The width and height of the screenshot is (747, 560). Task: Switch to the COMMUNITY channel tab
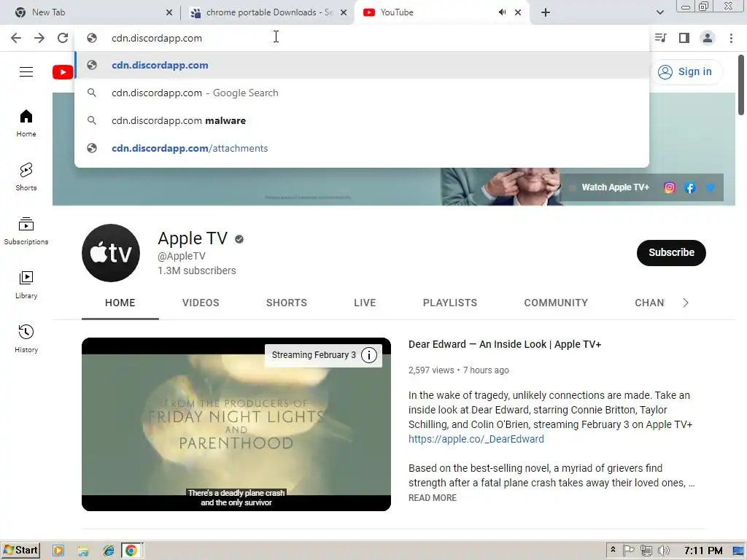556,303
